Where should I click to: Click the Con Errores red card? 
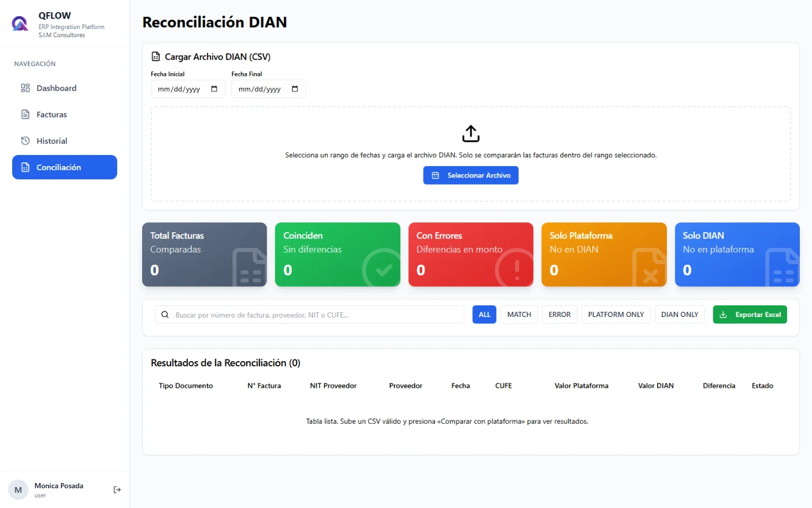point(471,254)
